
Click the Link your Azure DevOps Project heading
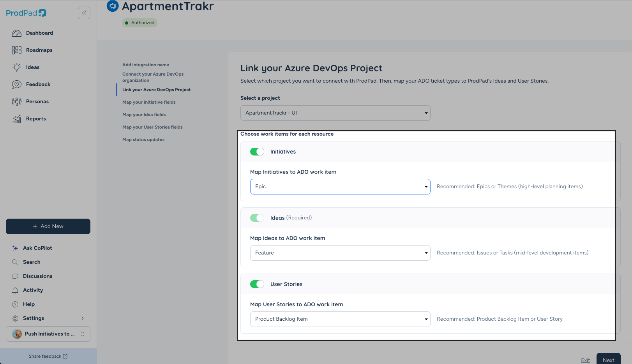coord(311,68)
